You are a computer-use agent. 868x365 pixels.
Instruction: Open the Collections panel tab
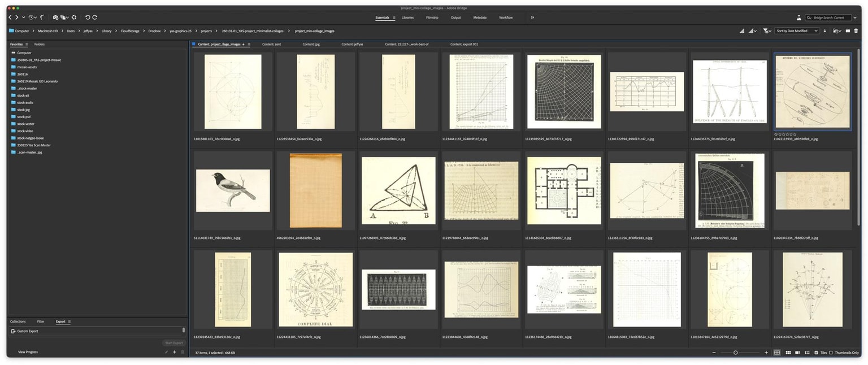coord(18,321)
